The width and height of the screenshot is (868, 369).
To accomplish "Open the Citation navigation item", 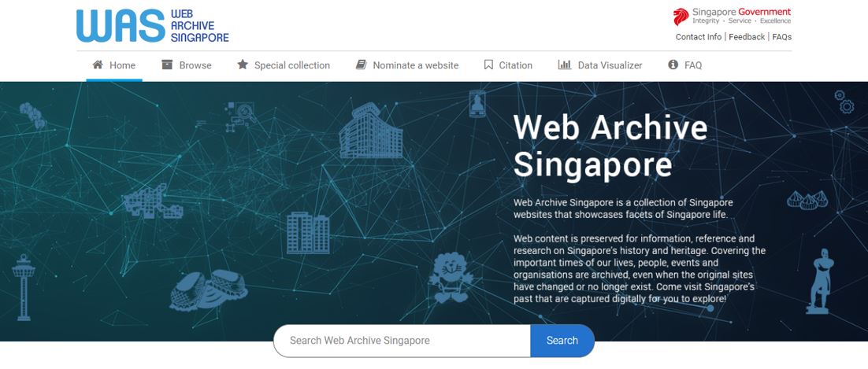I will (x=515, y=65).
